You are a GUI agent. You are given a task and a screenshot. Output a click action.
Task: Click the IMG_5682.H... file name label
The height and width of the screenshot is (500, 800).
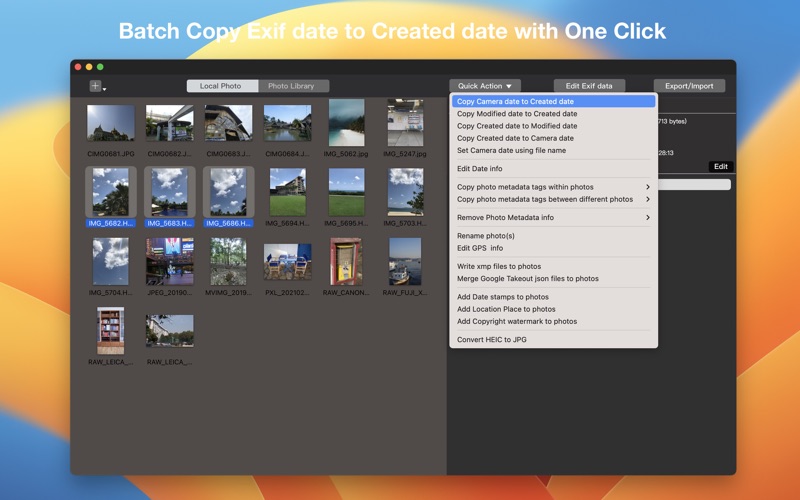[x=111, y=223]
